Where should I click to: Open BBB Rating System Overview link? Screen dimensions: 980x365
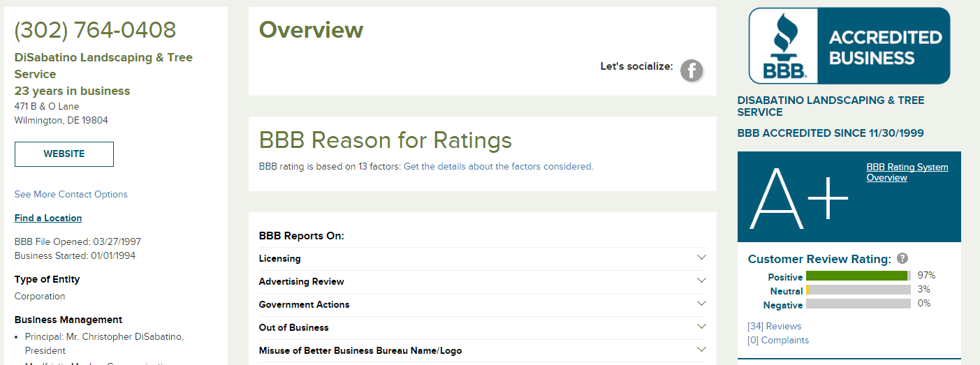907,172
